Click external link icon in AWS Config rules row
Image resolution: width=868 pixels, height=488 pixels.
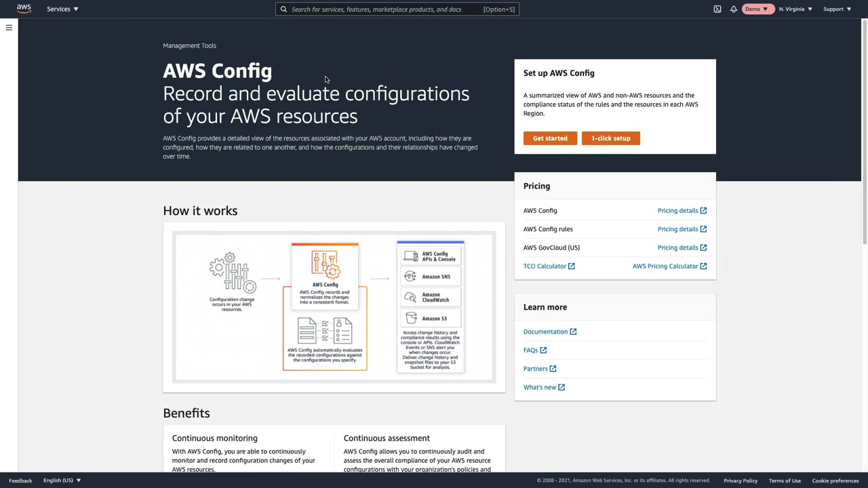point(703,229)
